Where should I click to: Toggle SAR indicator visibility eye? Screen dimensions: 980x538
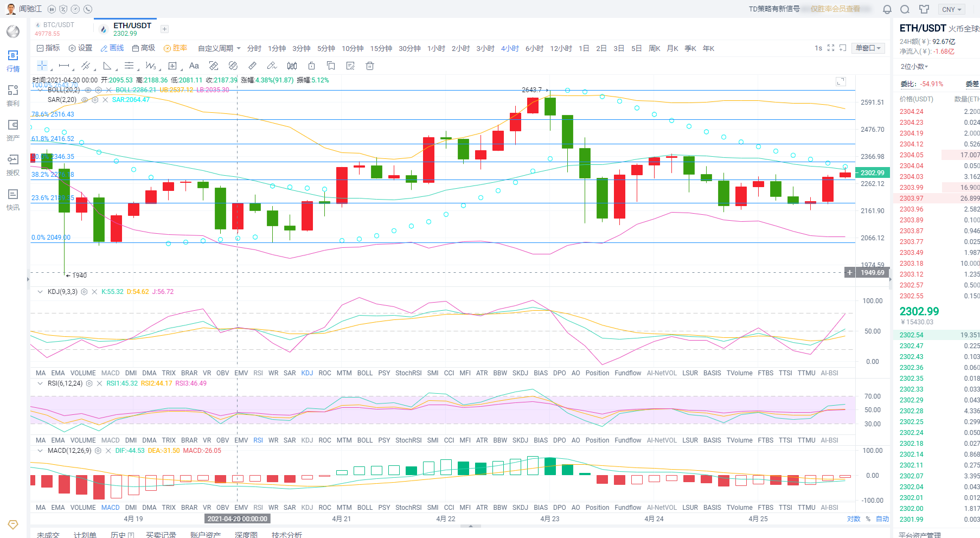point(85,100)
